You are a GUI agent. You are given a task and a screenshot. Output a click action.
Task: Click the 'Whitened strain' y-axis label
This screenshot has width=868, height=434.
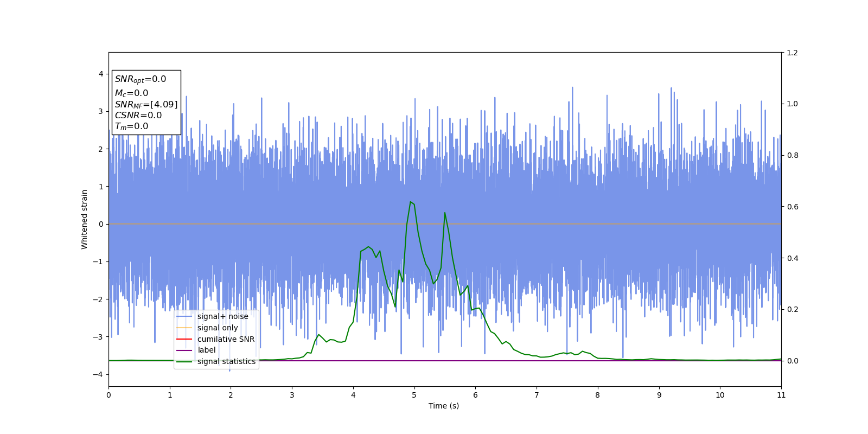point(85,219)
